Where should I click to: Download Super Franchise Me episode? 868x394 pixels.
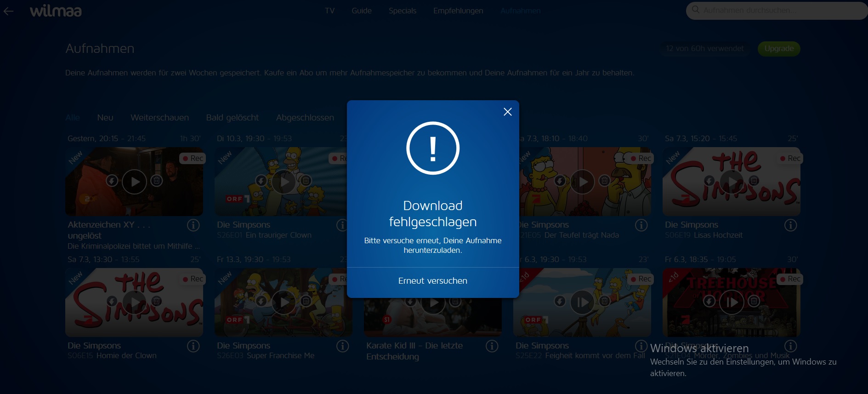[x=261, y=301]
